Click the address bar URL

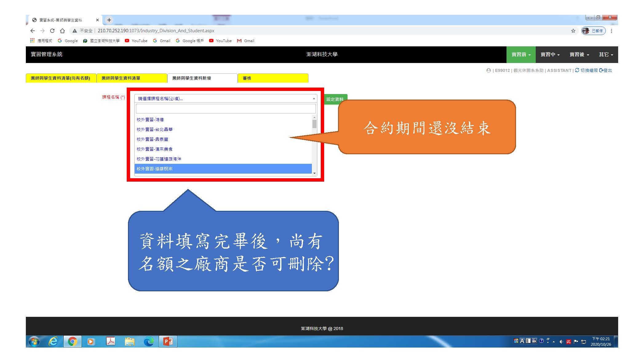pyautogui.click(x=156, y=31)
